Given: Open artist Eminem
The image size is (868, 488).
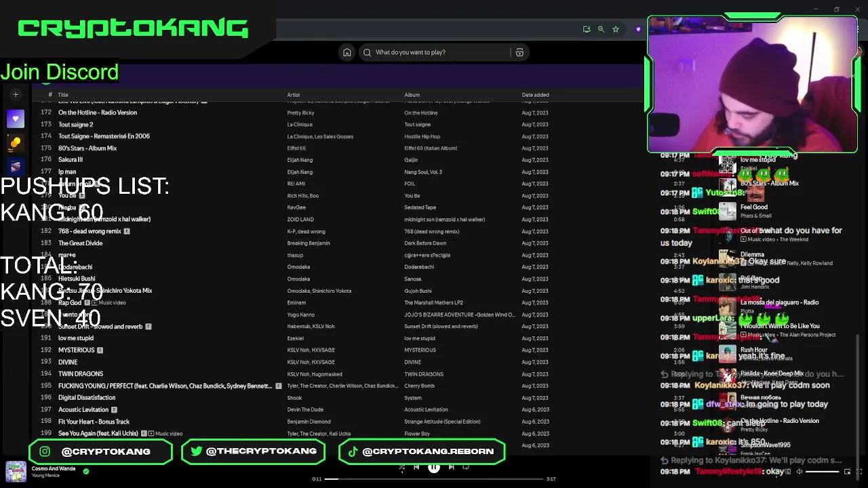Looking at the screenshot, I should (296, 303).
